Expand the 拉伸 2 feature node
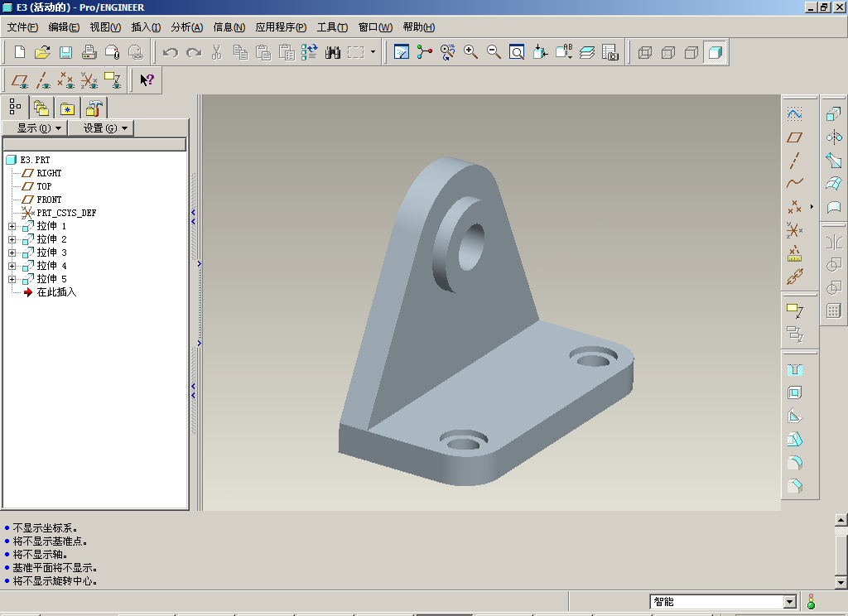The image size is (848, 616). [12, 239]
